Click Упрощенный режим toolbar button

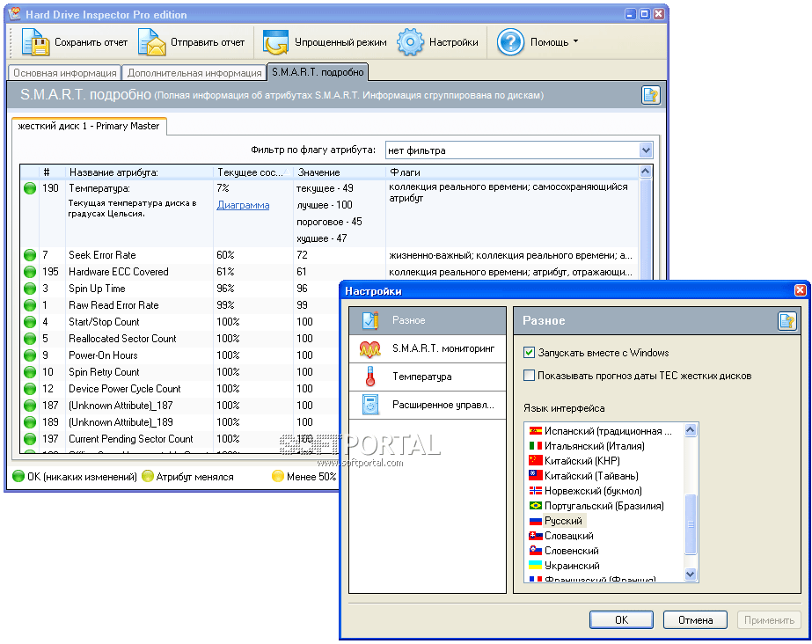(x=326, y=42)
